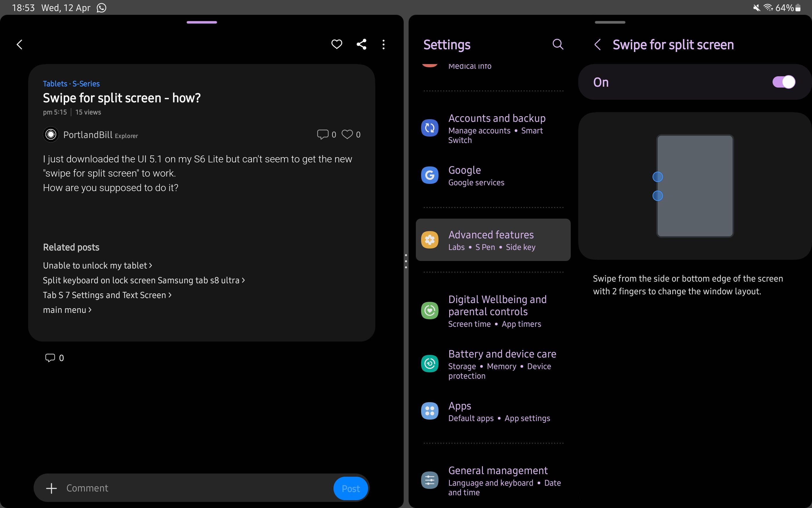The image size is (812, 508).
Task: Share the post via the share icon
Action: (x=361, y=44)
